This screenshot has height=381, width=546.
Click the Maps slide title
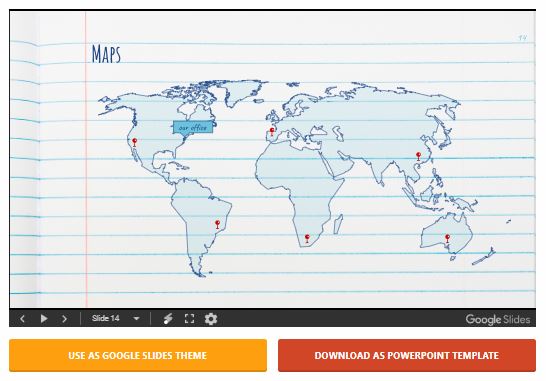[x=106, y=54]
